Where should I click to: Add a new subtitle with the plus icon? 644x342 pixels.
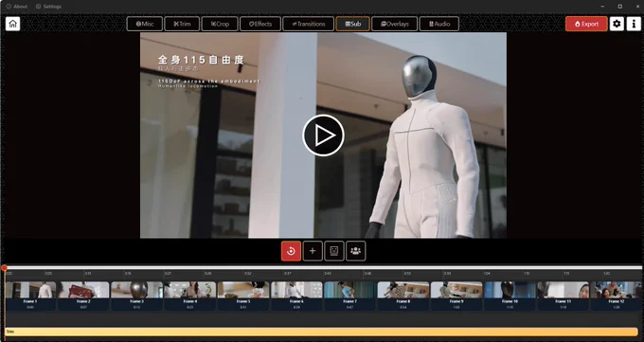point(313,251)
